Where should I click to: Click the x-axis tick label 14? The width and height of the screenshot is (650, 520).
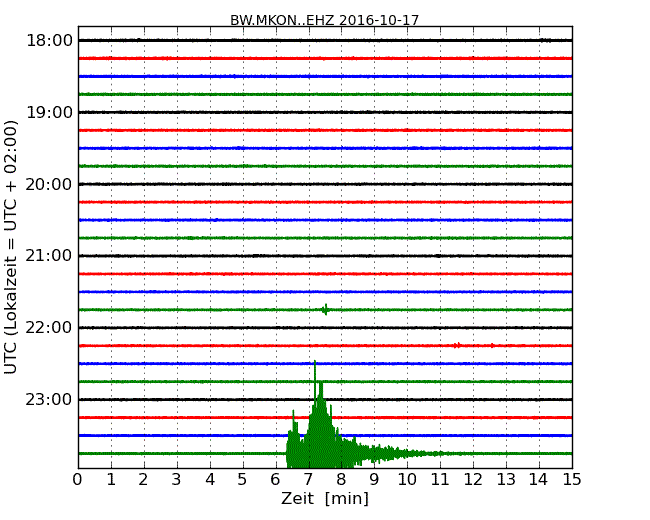pyautogui.click(x=539, y=480)
